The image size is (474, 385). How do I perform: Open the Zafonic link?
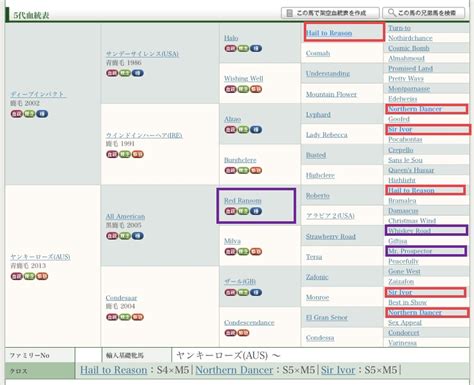point(317,277)
